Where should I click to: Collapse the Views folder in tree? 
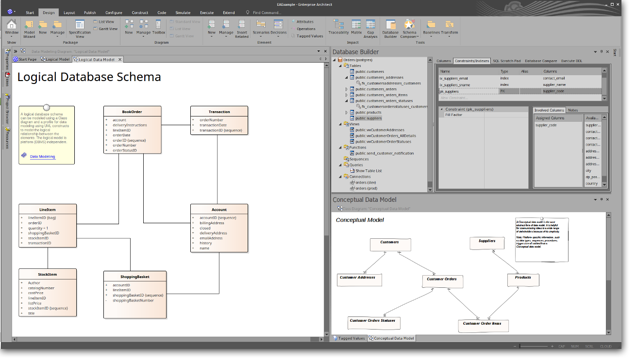point(341,124)
